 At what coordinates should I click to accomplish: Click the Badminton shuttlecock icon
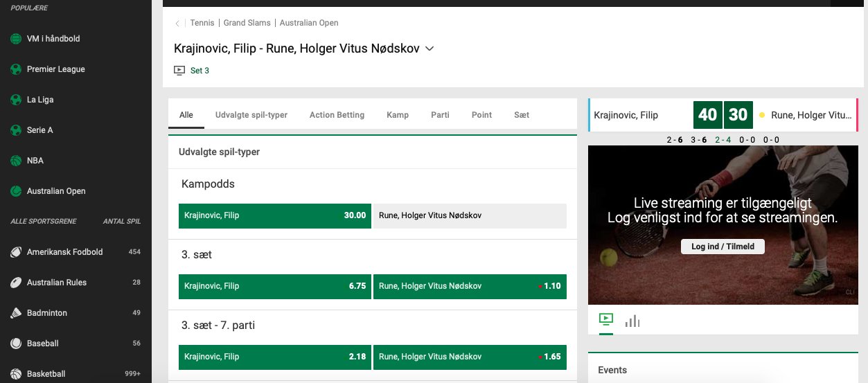click(16, 313)
